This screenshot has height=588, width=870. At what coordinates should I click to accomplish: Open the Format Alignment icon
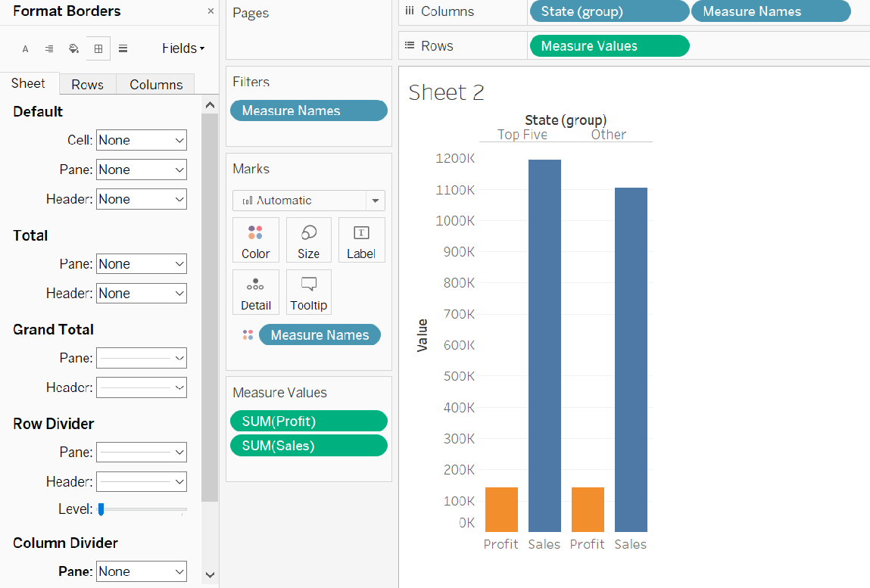(x=49, y=49)
